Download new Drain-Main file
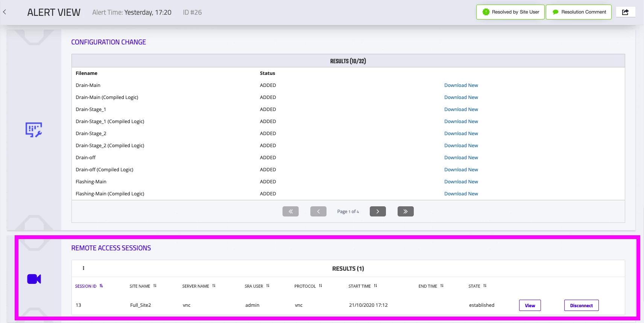Image resolution: width=644 pixels, height=323 pixels. click(x=461, y=85)
